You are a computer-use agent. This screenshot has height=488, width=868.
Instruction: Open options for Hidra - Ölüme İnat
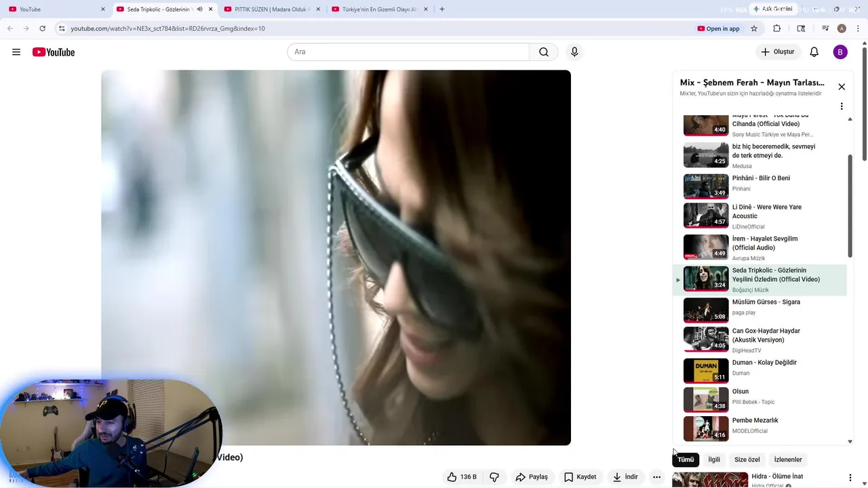[850, 478]
